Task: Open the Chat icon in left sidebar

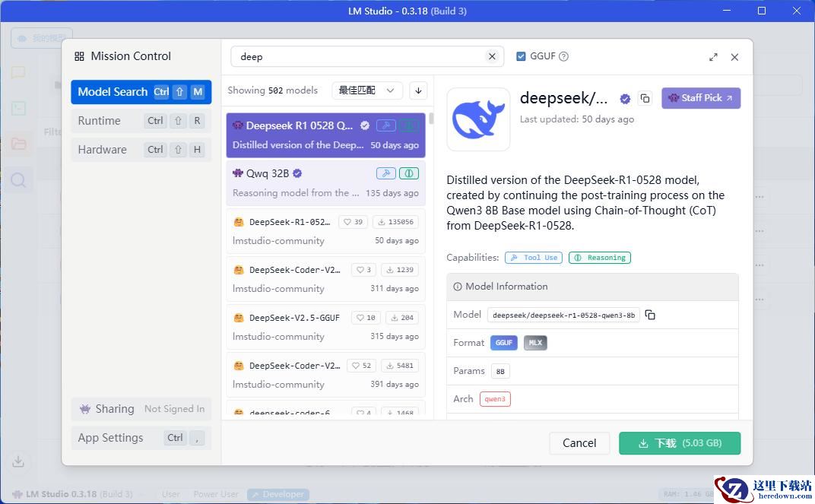Action: [x=18, y=73]
